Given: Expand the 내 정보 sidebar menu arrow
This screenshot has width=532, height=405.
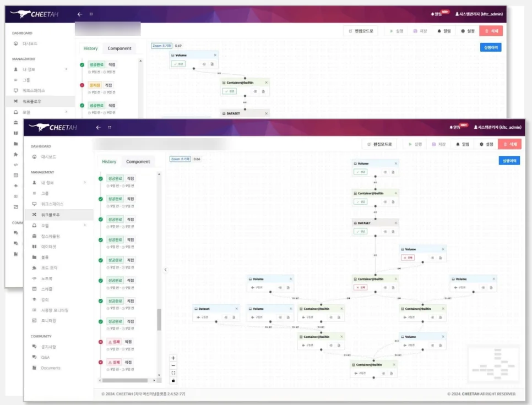Looking at the screenshot, I should click(x=84, y=182).
